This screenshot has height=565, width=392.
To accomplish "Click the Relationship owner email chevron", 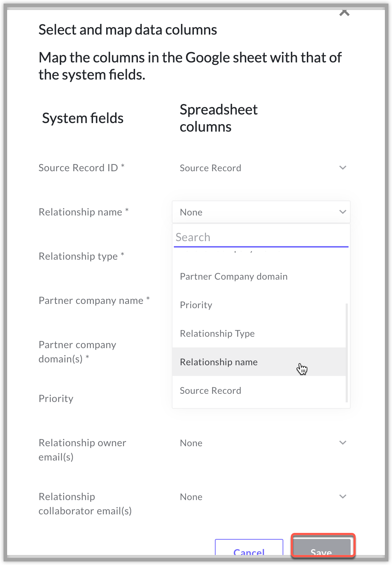I will tap(343, 443).
